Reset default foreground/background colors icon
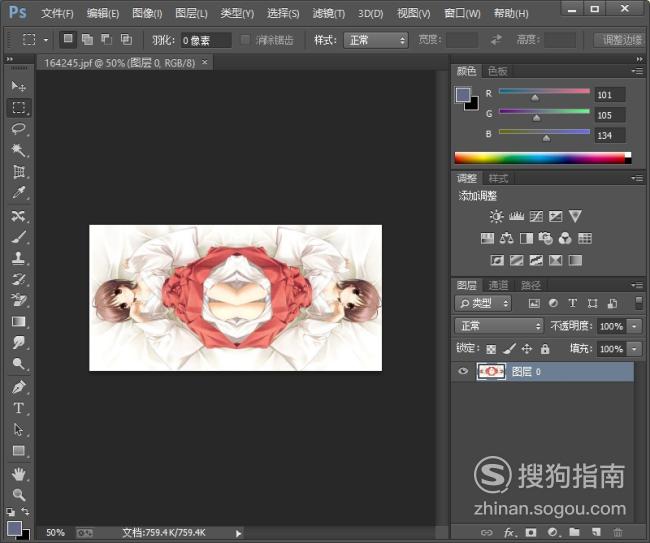This screenshot has width=650, height=543. (10, 512)
